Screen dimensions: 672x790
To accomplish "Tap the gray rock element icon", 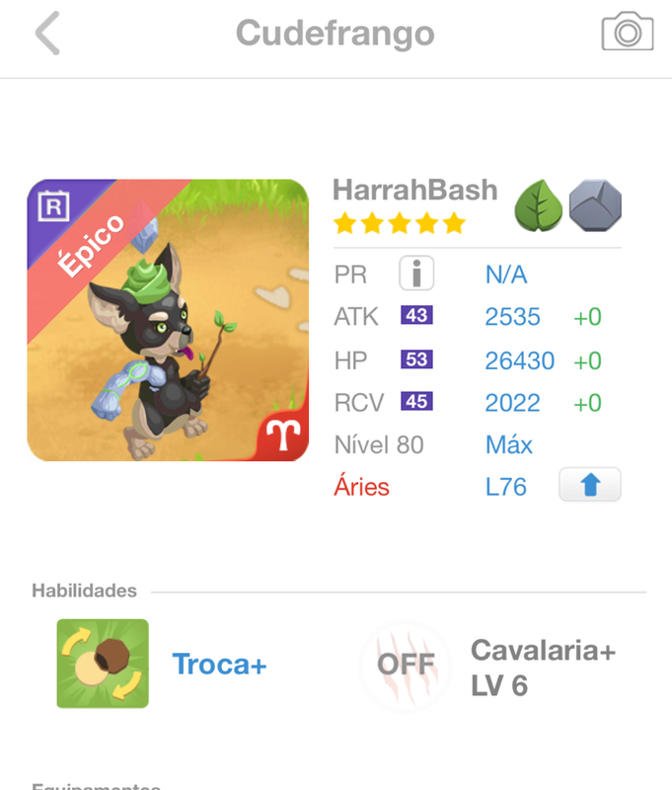I will click(595, 205).
